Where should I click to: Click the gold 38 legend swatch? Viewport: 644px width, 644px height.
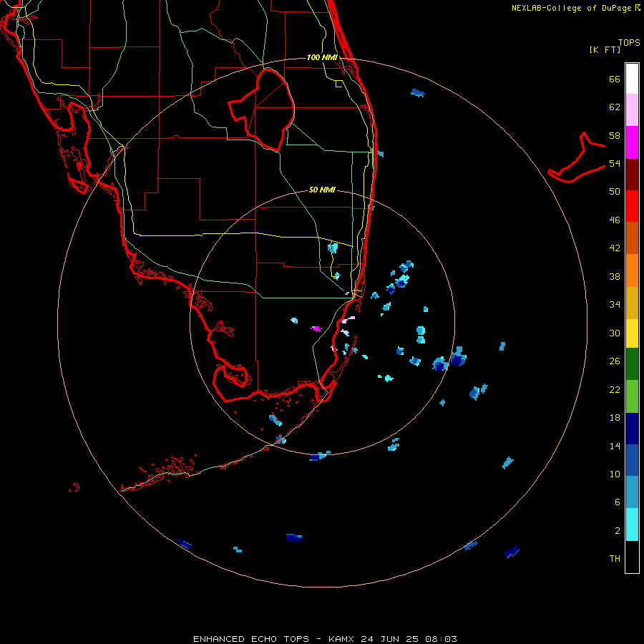coord(632,303)
